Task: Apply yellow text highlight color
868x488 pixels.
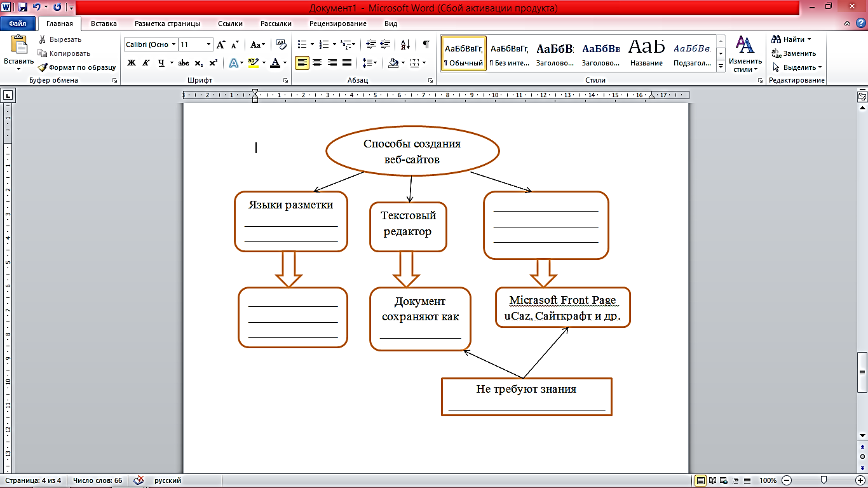Action: [x=254, y=62]
